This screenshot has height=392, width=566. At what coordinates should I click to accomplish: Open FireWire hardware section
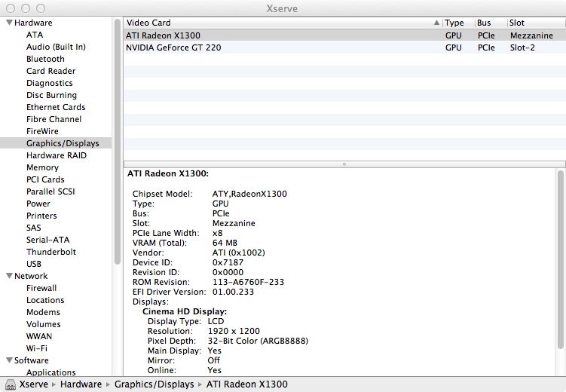[42, 131]
